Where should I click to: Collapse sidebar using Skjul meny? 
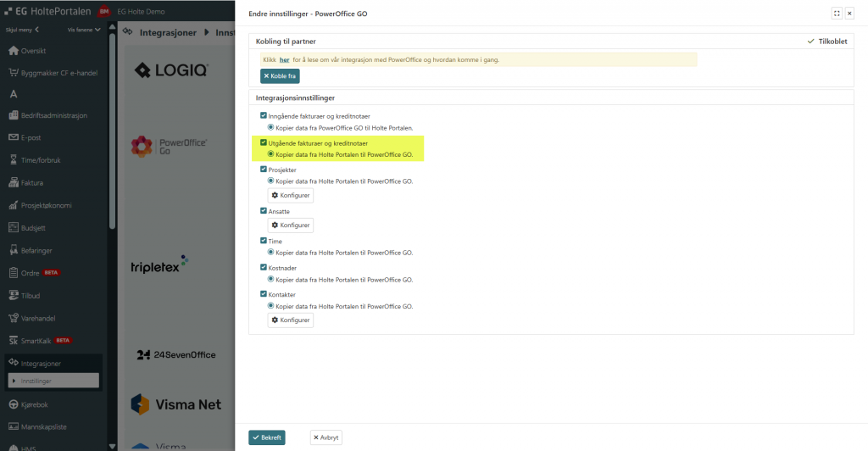click(22, 30)
